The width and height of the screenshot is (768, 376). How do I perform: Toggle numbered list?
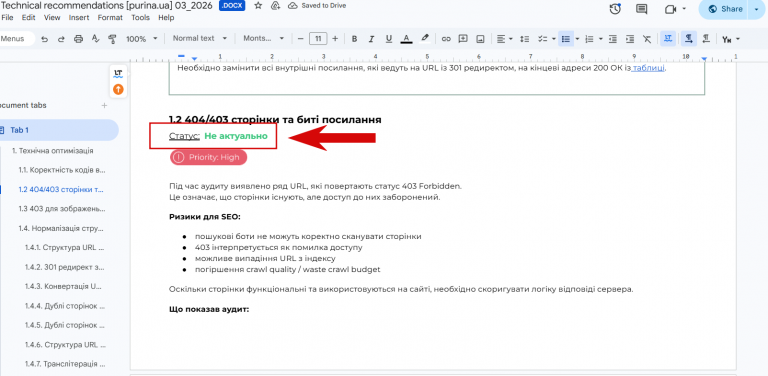point(589,39)
